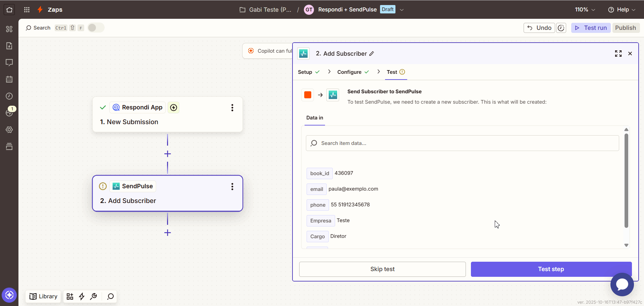Switch to the Setup tab
Image resolution: width=644 pixels, height=306 pixels.
(309, 72)
